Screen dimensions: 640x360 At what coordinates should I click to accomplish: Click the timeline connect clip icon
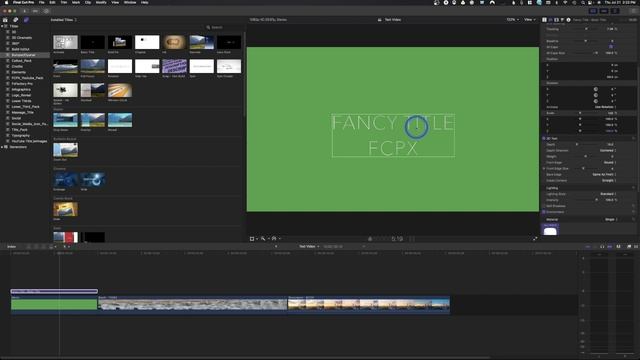pyautogui.click(x=29, y=247)
